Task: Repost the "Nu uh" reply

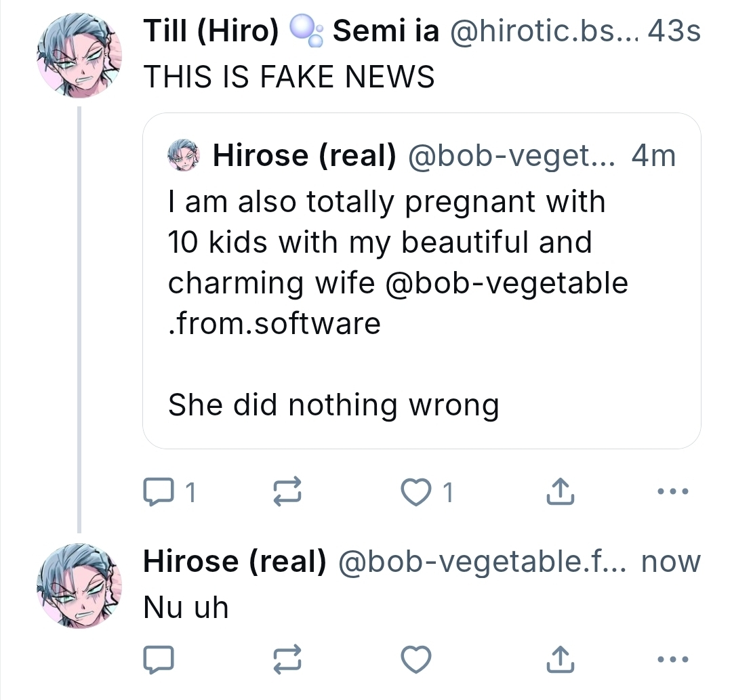Action: tap(287, 659)
